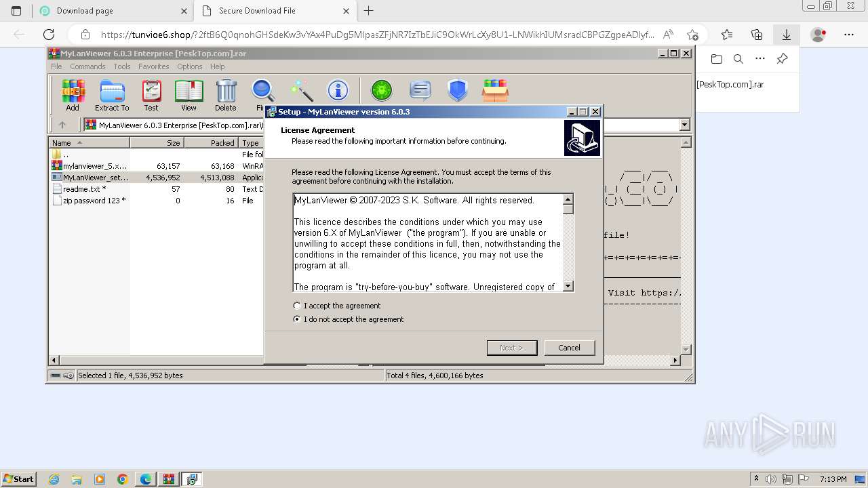Open Internet Explorer from taskbar
The height and width of the screenshot is (488, 868).
(x=54, y=479)
